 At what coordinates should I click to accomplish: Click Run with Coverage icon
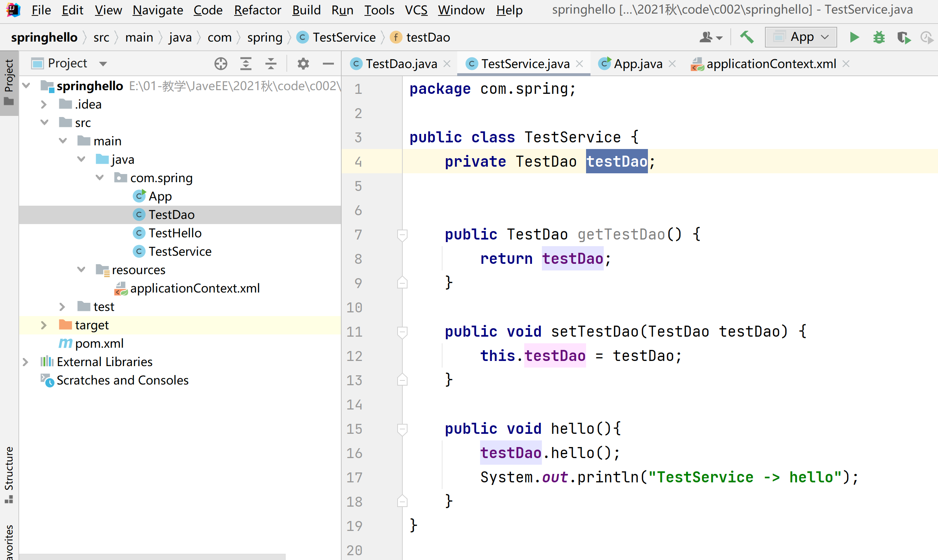point(904,38)
